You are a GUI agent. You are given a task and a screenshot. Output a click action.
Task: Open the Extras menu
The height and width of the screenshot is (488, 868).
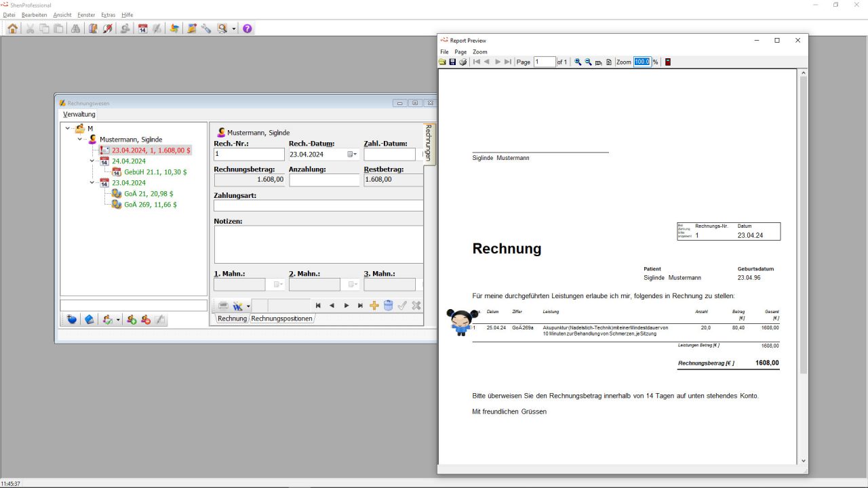click(108, 15)
